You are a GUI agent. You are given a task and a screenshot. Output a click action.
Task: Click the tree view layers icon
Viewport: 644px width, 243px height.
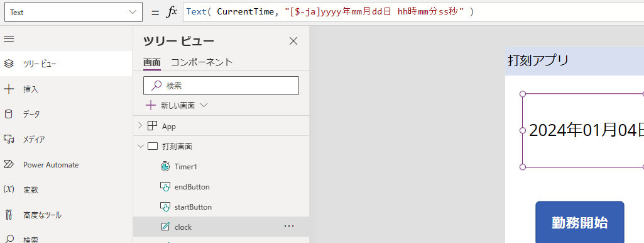coord(9,64)
